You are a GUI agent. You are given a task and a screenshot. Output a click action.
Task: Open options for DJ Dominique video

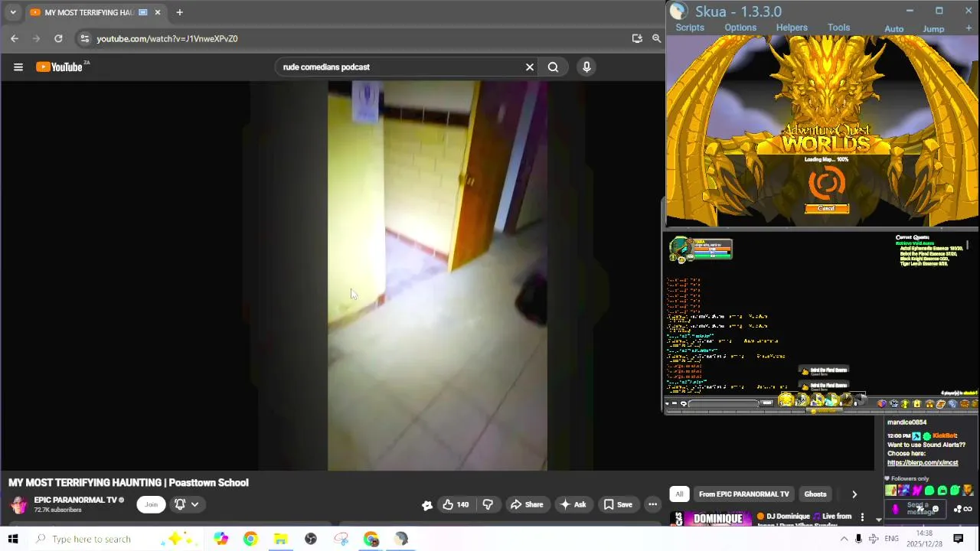[862, 517]
